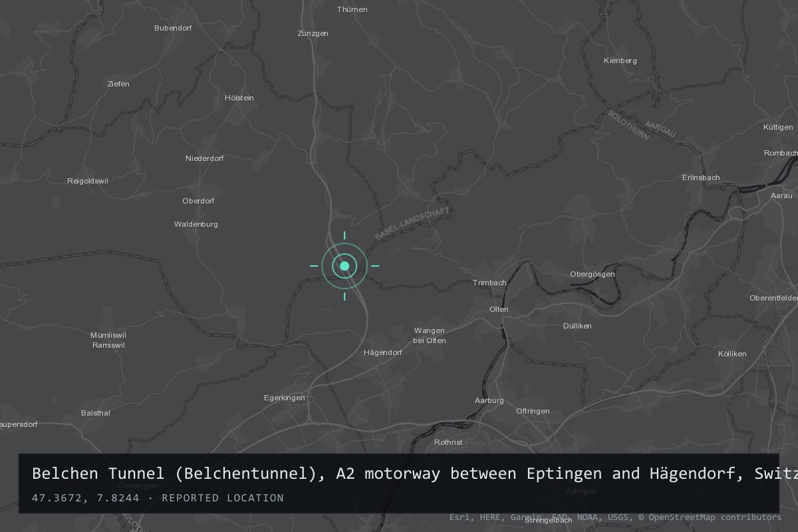The width and height of the screenshot is (798, 532).
Task: Click the Erlinsbach label
Action: pyautogui.click(x=701, y=178)
